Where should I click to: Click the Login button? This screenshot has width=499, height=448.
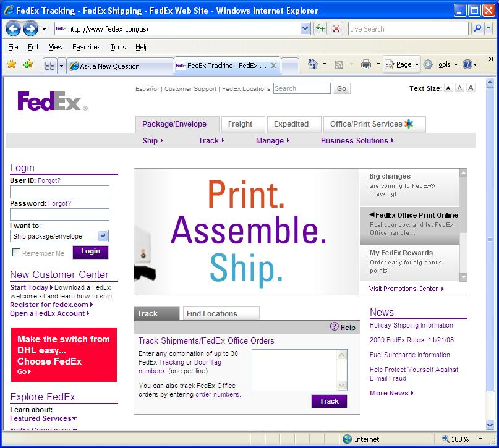click(90, 251)
